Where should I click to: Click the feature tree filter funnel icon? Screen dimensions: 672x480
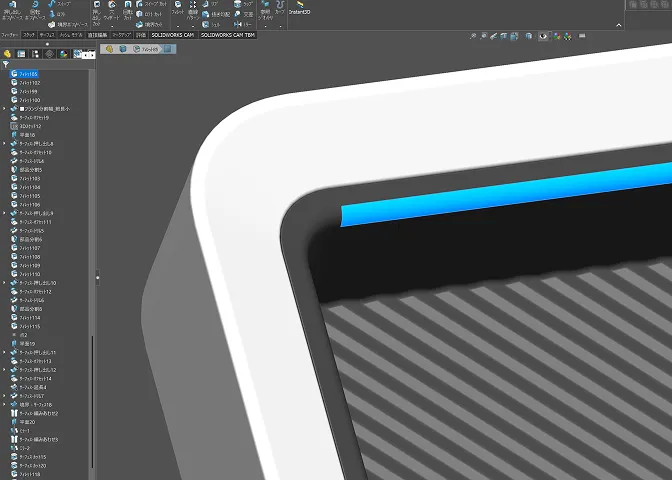[6, 64]
